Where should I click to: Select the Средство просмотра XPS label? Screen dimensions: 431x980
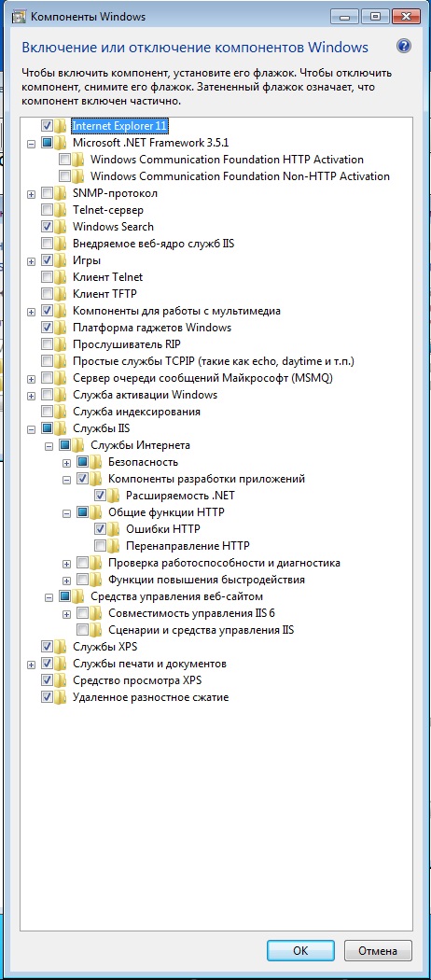(x=137, y=680)
